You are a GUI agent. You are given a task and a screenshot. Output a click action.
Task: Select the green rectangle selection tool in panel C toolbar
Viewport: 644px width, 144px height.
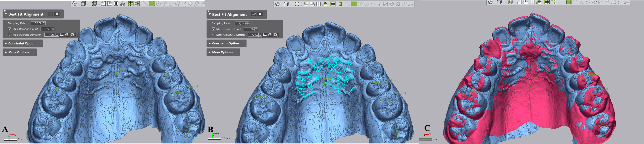click(x=569, y=2)
